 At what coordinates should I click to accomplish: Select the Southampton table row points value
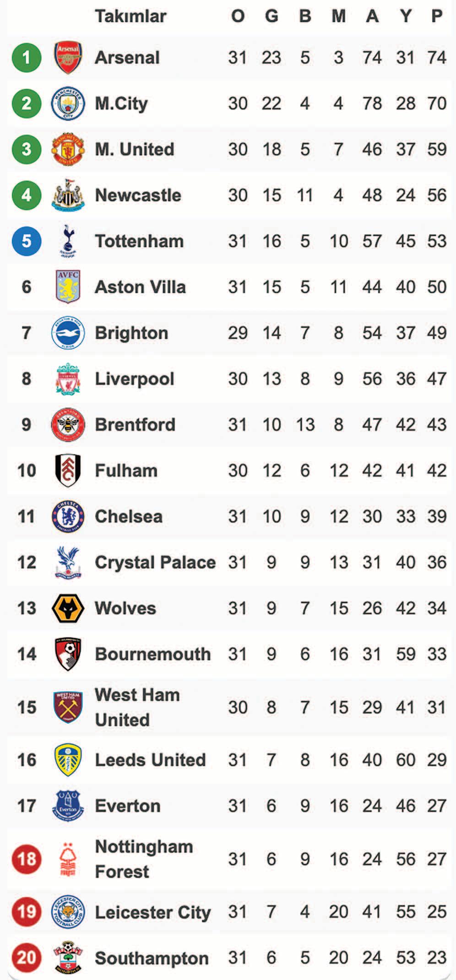tap(437, 958)
